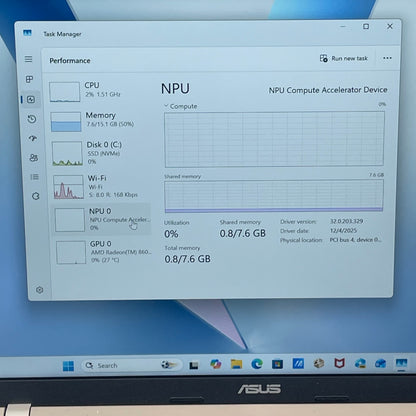
Task: Close the Task Manager window
Action: pos(390,26)
